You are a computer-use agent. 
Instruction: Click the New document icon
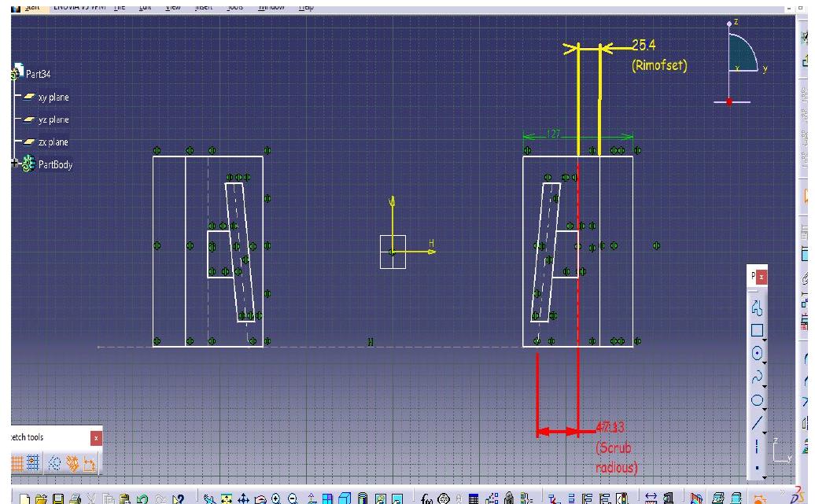tap(24, 499)
